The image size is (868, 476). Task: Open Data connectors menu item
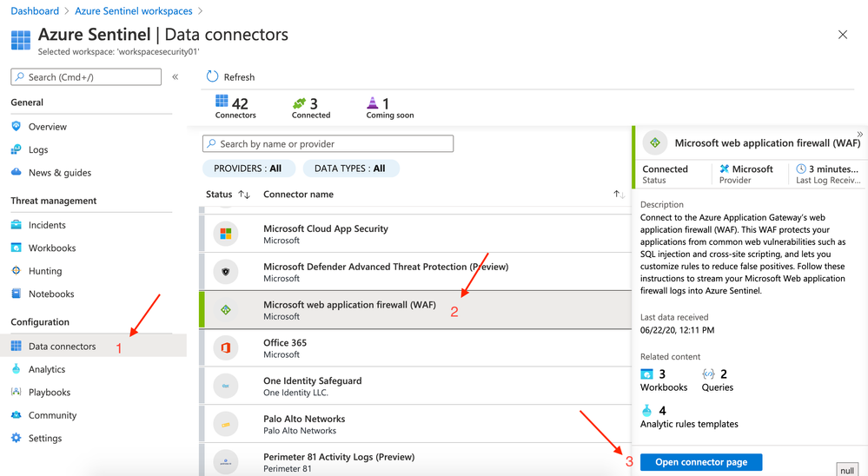pyautogui.click(x=62, y=347)
